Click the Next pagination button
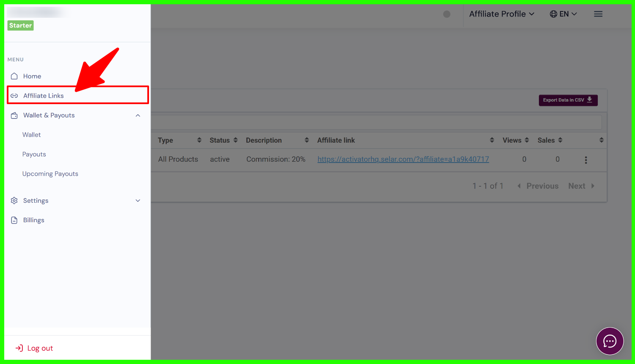This screenshot has height=364, width=635. pyautogui.click(x=581, y=186)
